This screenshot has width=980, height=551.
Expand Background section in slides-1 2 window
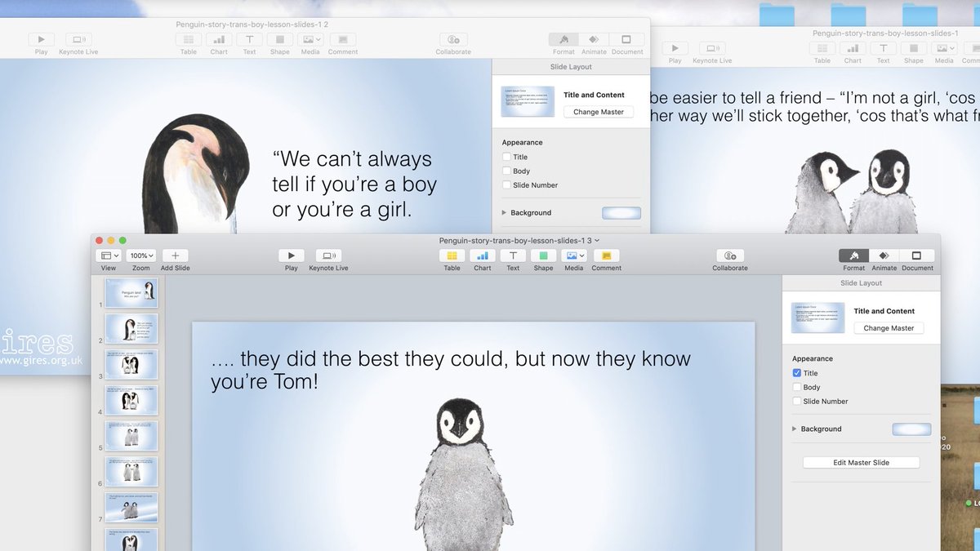point(505,212)
